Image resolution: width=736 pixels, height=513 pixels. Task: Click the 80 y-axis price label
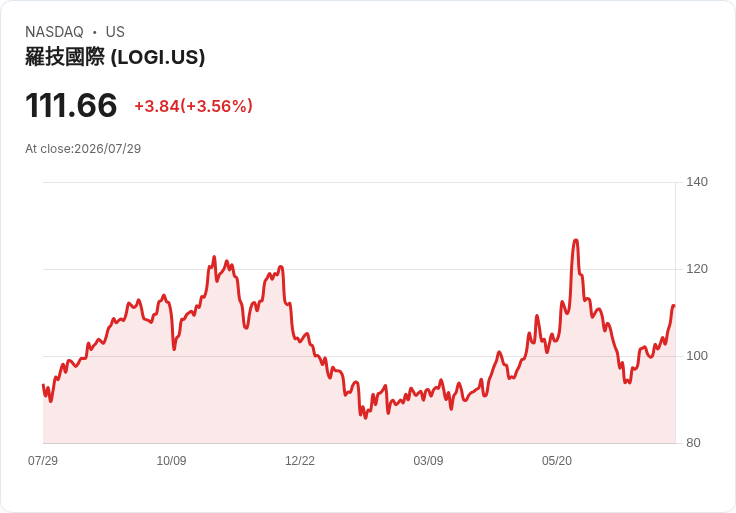coord(693,443)
